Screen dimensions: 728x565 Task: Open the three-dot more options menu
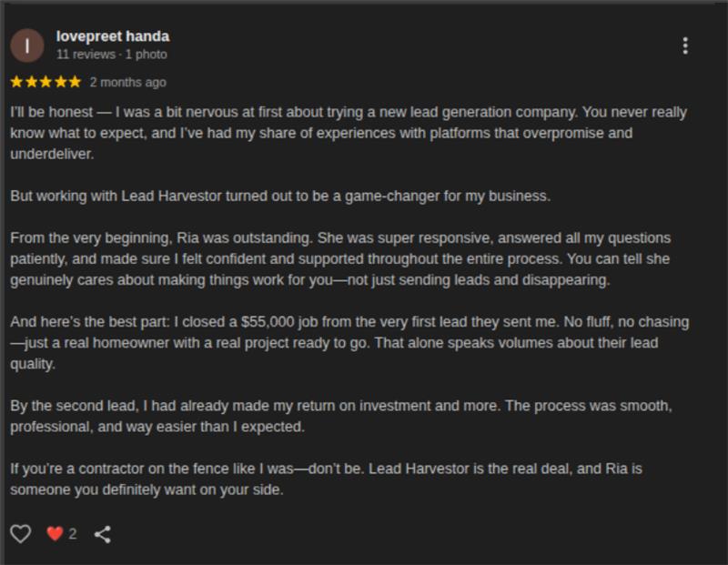tap(685, 46)
